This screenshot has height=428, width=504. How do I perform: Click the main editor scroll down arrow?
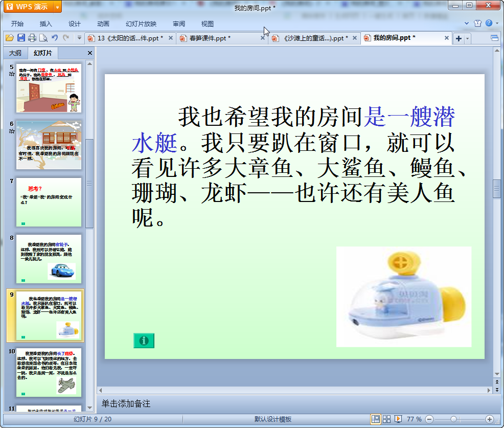pos(497,374)
